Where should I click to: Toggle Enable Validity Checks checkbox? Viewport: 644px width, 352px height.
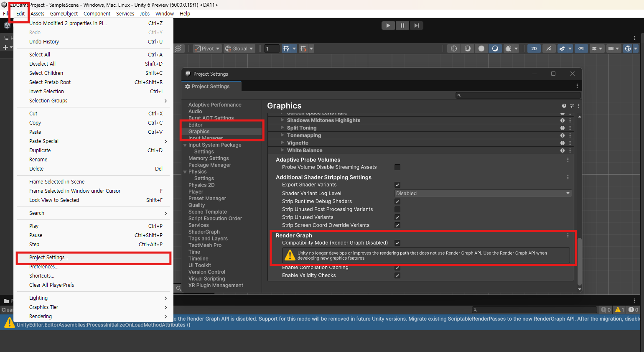point(397,275)
